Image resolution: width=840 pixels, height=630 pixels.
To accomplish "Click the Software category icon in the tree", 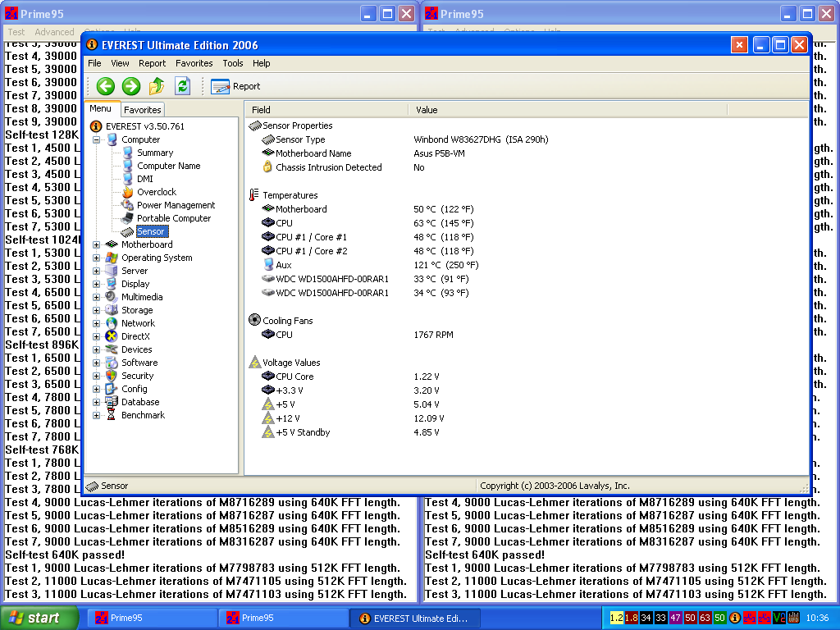I will [x=112, y=363].
